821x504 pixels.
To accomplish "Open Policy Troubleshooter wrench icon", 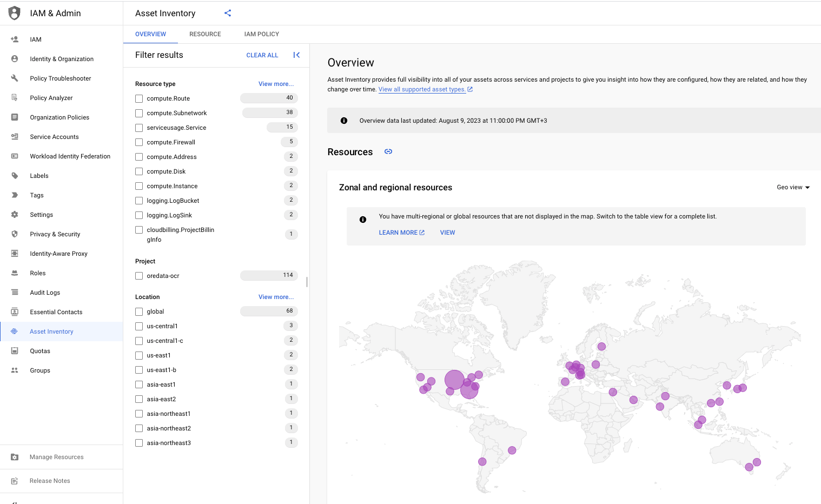I will click(15, 78).
